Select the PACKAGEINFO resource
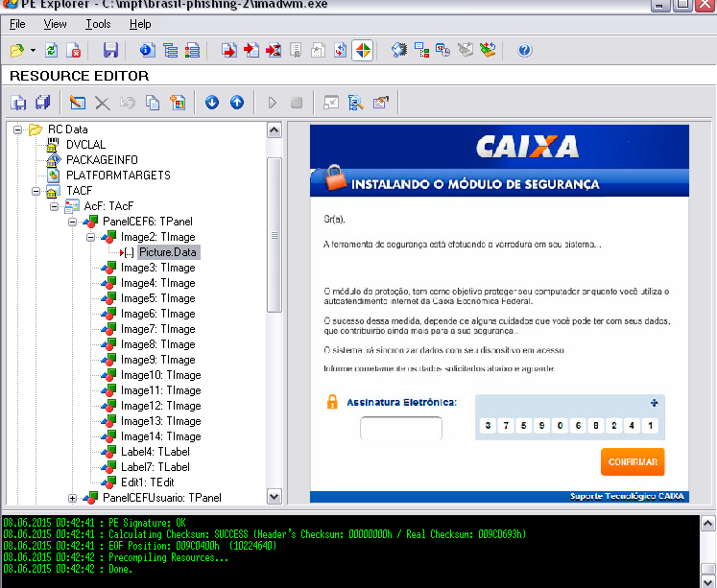This screenshot has height=588, width=717. pos(102,160)
